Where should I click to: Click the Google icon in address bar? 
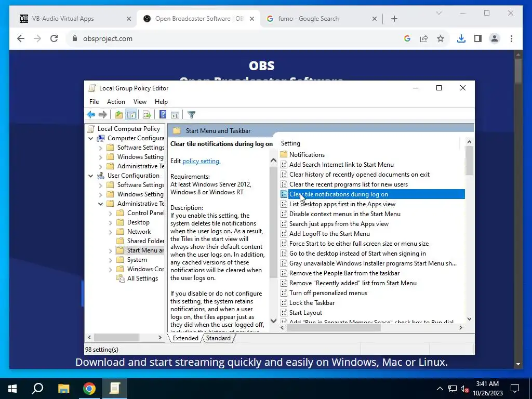pos(407,38)
